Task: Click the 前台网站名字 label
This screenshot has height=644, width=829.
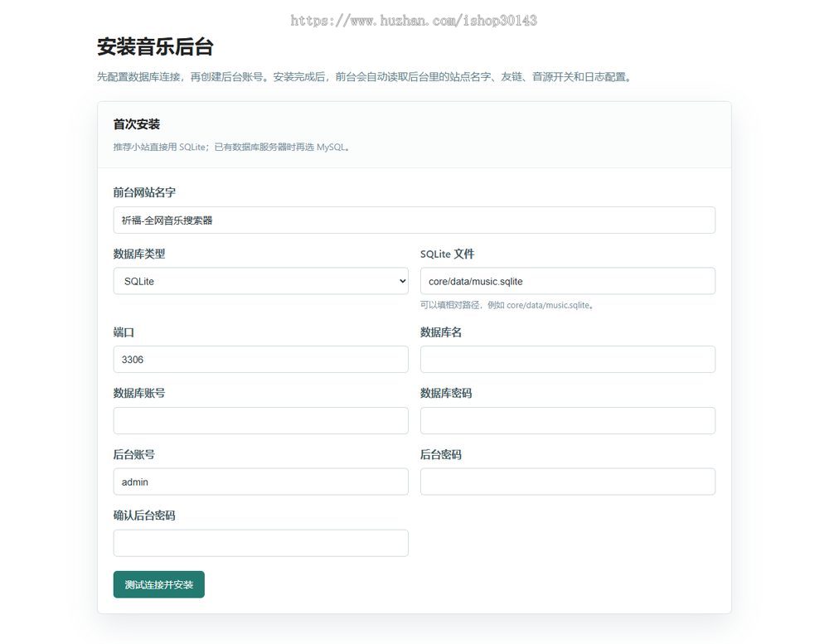Action: tap(144, 192)
